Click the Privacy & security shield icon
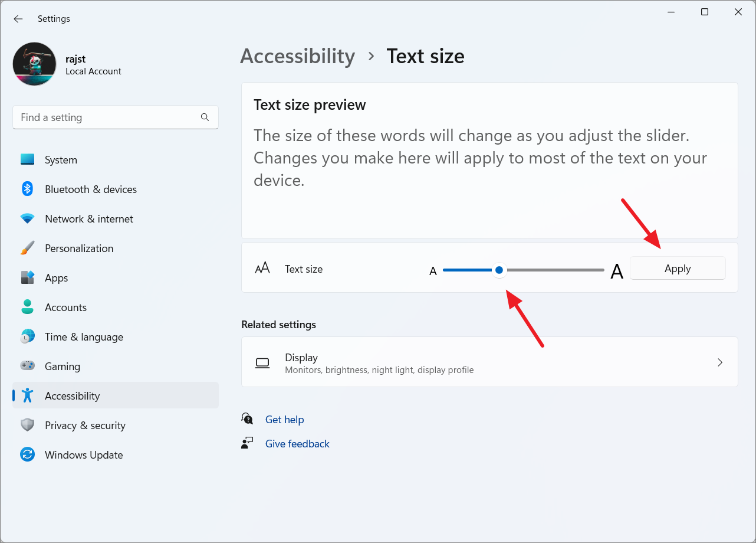This screenshot has width=756, height=543. (28, 425)
